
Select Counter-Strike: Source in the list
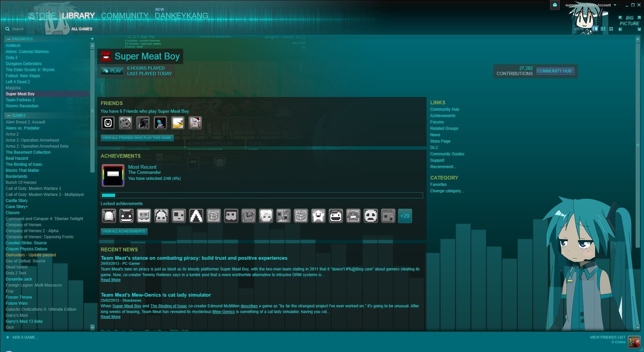26,243
